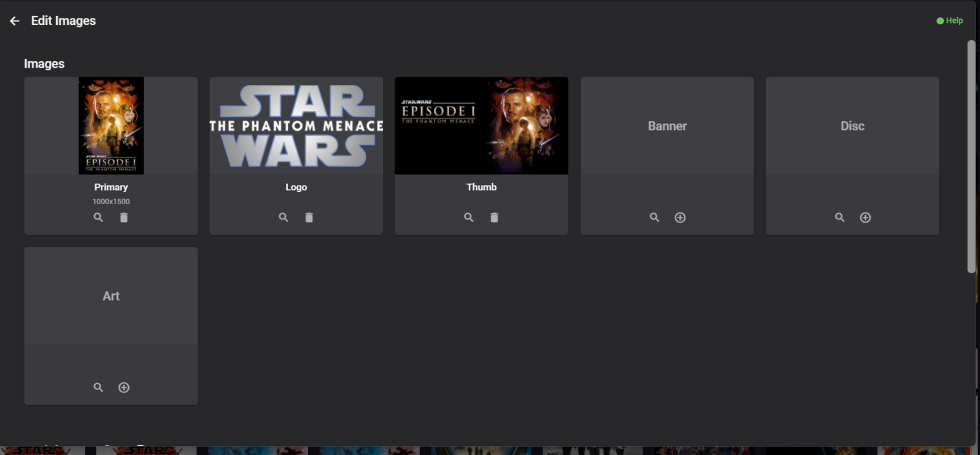This screenshot has width=980, height=455.
Task: Add a Disc image
Action: pyautogui.click(x=865, y=217)
